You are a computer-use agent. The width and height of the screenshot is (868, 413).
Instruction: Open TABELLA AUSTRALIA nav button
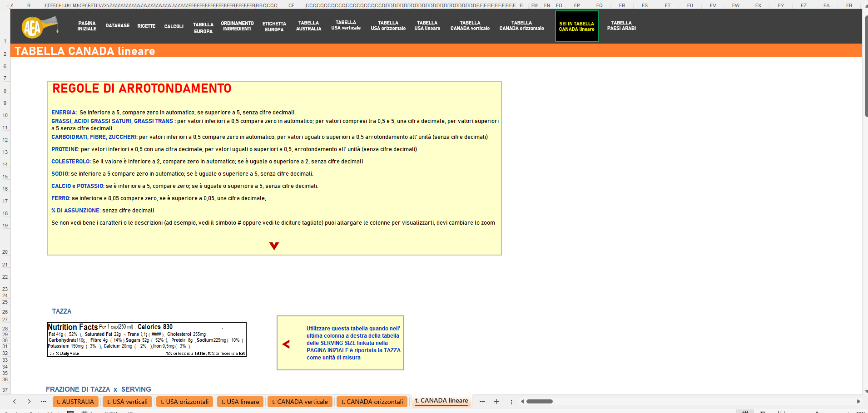coord(309,25)
